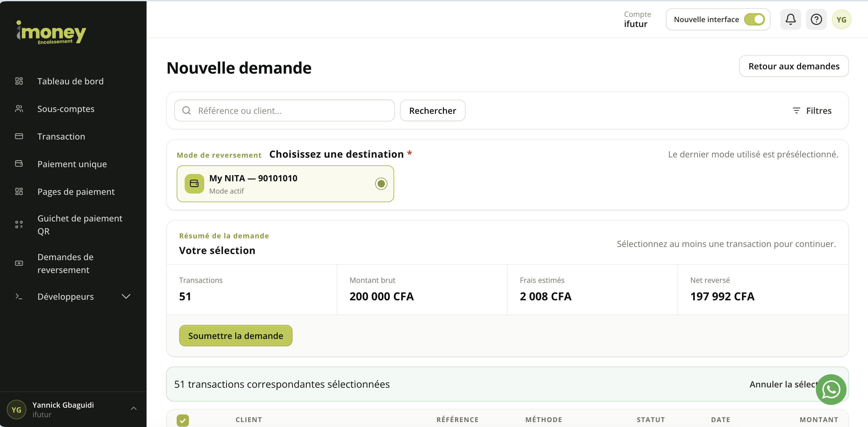Viewport: 868px width, 427px height.
Task: Click the Rechercher button
Action: [x=432, y=110]
